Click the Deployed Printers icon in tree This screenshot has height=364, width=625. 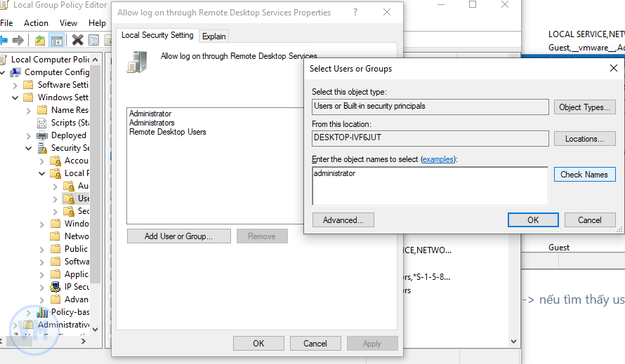pyautogui.click(x=42, y=135)
